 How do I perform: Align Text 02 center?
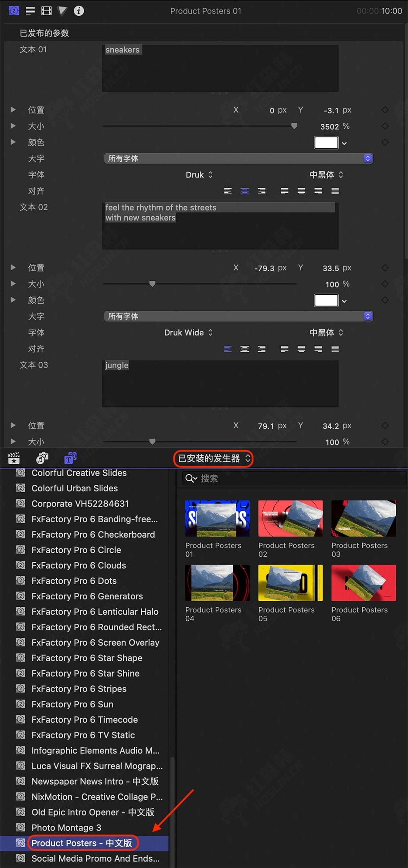click(x=245, y=349)
